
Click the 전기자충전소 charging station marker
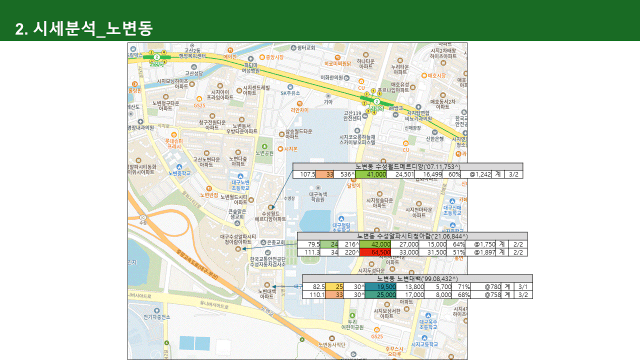(x=156, y=311)
